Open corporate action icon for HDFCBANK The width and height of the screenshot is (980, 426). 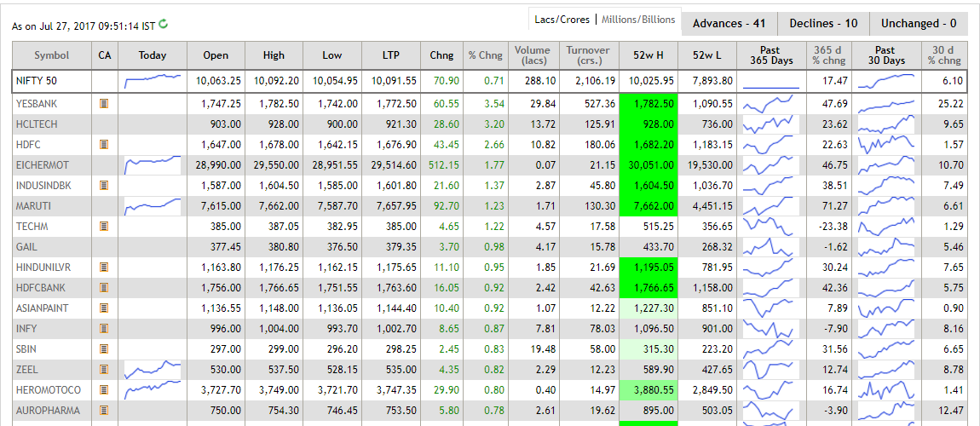coord(104,288)
